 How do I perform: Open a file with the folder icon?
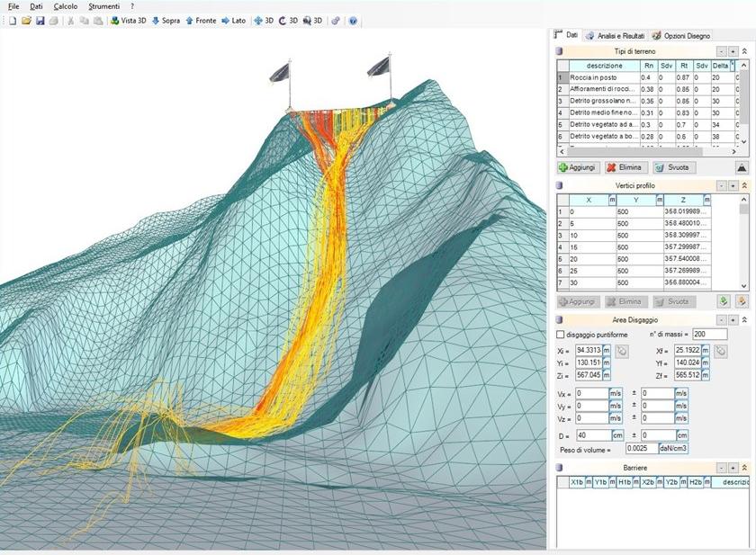[26, 20]
